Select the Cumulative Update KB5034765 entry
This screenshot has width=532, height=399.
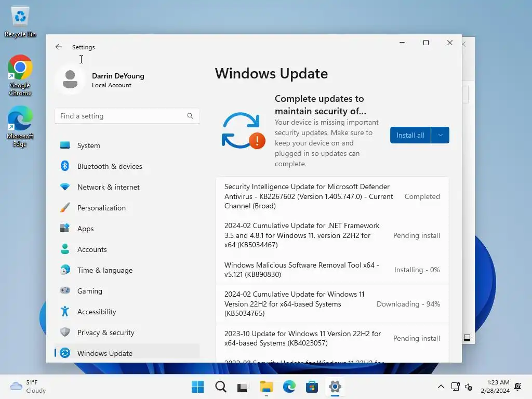tap(332, 303)
